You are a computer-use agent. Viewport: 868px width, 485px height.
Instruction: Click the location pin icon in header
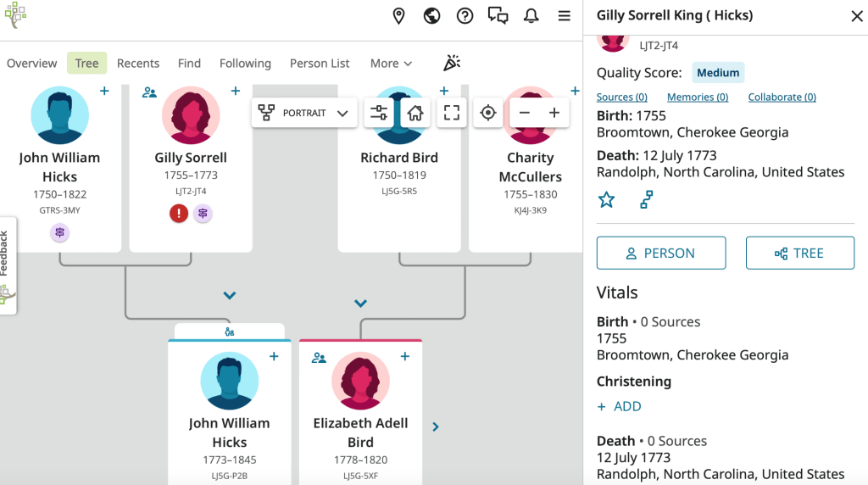point(399,16)
